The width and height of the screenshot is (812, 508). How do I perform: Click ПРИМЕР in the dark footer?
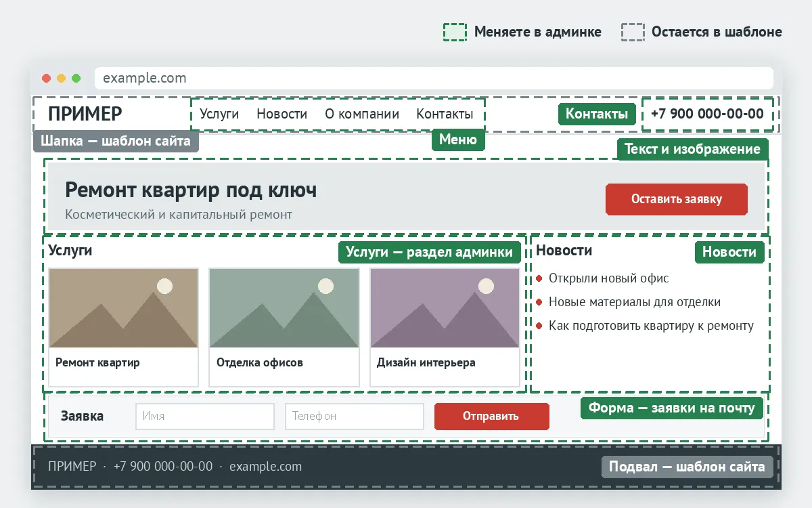[x=72, y=467]
